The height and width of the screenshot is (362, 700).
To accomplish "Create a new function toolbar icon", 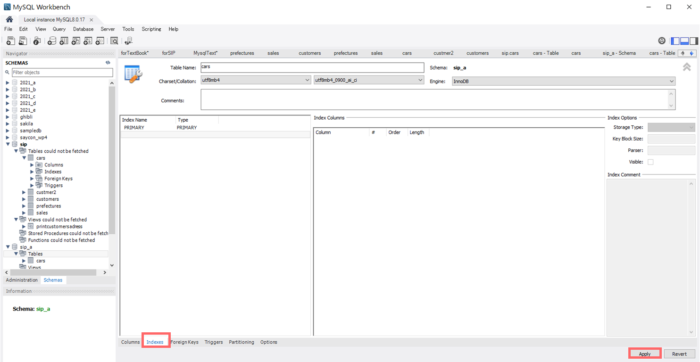I will point(100,41).
